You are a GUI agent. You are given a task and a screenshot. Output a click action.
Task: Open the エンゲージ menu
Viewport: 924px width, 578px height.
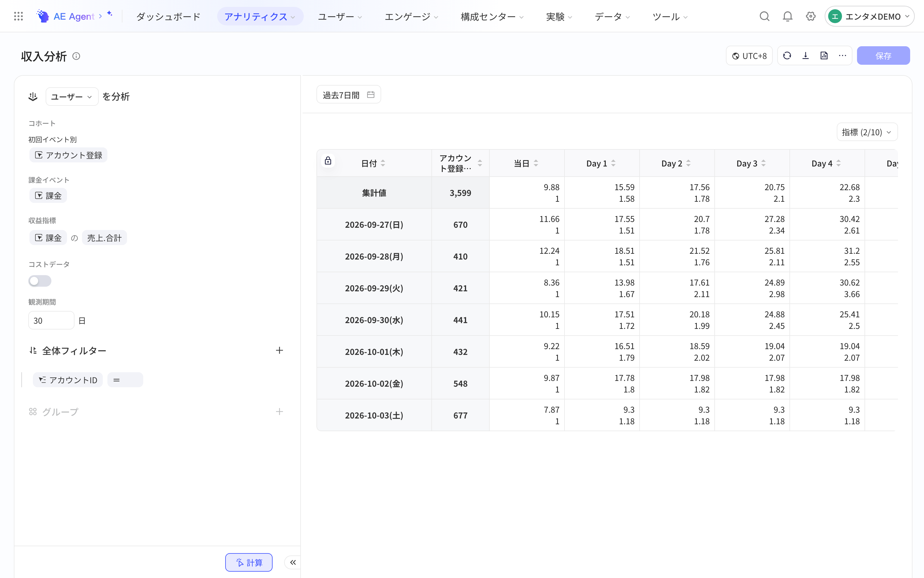point(411,16)
